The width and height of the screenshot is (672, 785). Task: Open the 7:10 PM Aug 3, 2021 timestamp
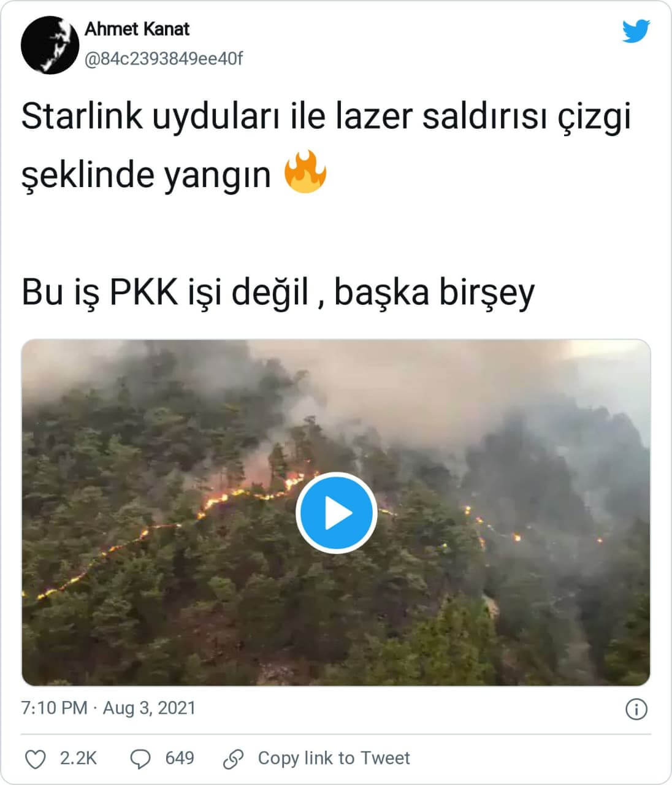tap(109, 708)
